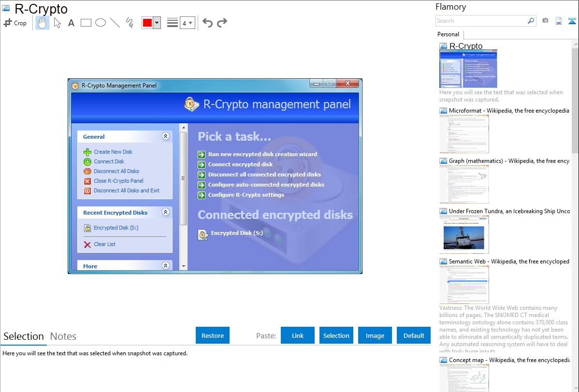Open the Under Frozen Tundra snapshot thumbnail
The image size is (579, 392).
[x=464, y=234]
